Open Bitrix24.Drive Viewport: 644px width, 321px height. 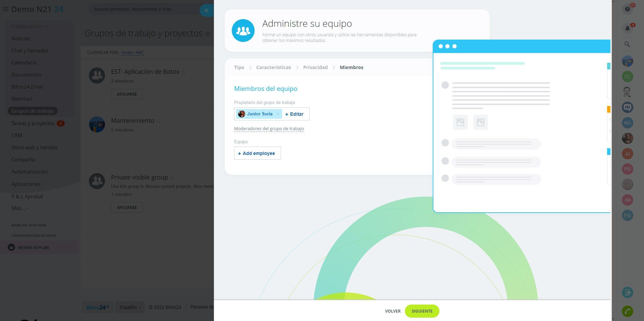pos(27,87)
